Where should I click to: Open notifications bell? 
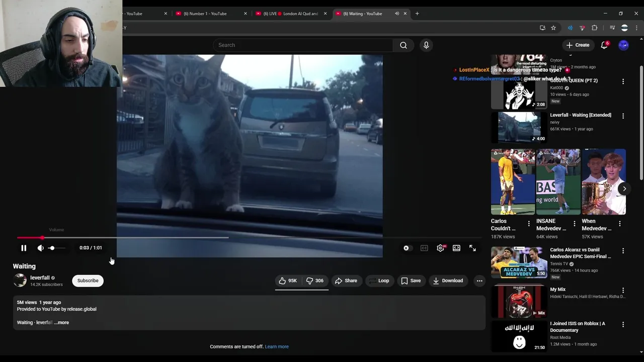coord(604,45)
